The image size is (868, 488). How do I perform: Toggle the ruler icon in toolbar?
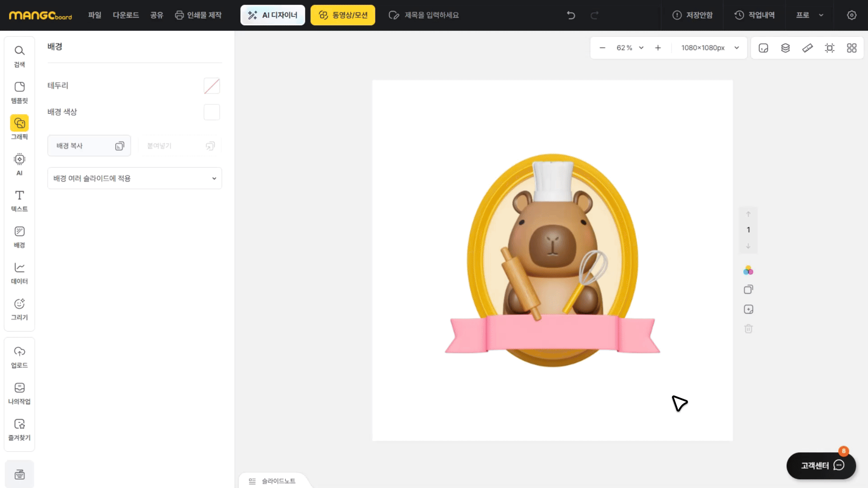pos(807,48)
